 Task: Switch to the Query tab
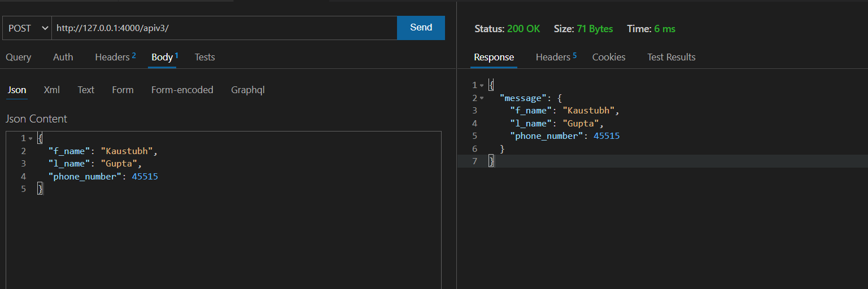[x=19, y=57]
